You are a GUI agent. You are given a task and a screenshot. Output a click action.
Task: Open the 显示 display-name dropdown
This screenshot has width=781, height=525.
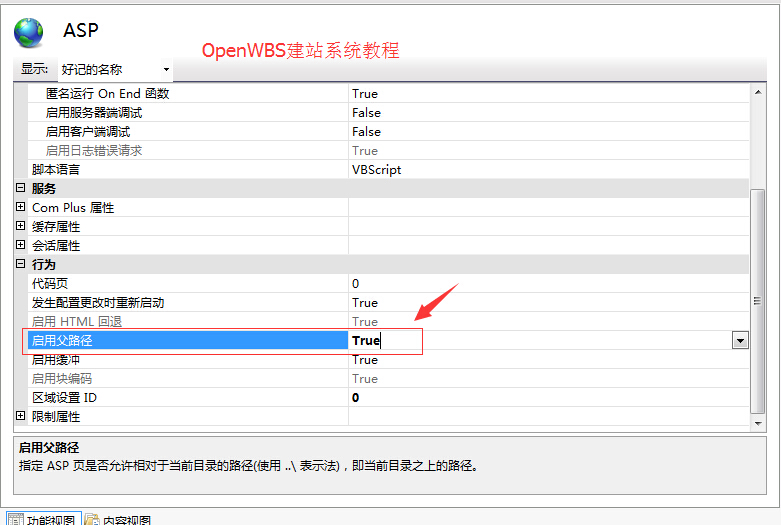pos(114,69)
